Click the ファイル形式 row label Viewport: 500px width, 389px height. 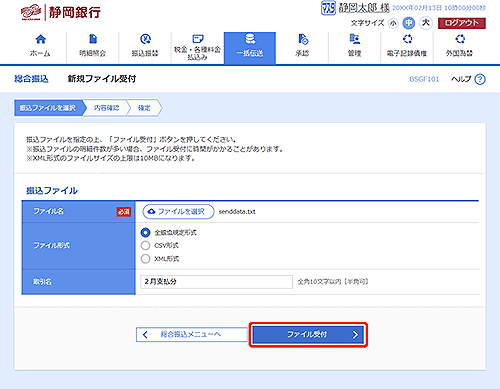click(x=52, y=246)
